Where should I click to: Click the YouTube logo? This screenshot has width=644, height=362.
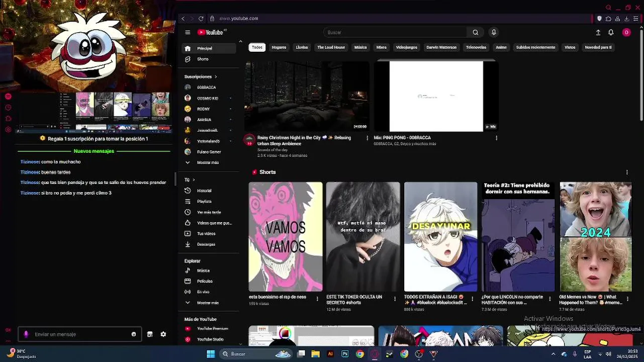[x=210, y=32]
